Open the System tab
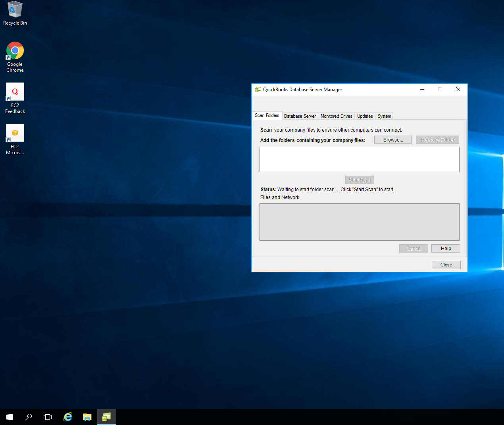The width and height of the screenshot is (504, 425). point(384,116)
